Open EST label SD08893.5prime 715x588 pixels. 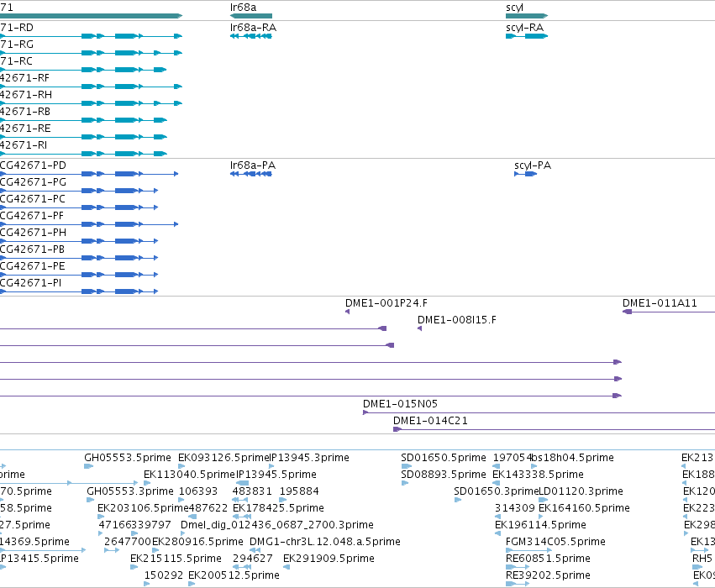444,475
